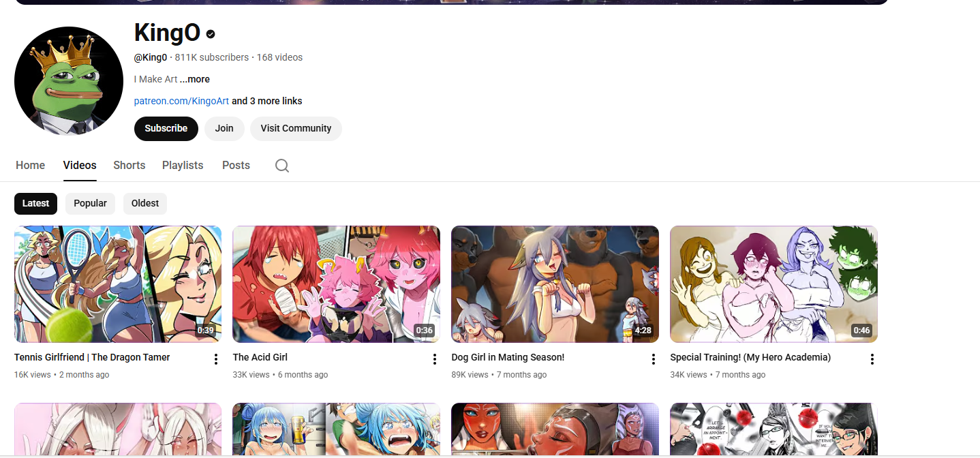The image size is (980, 458).
Task: Subscribe to the KingO channel
Action: (166, 128)
